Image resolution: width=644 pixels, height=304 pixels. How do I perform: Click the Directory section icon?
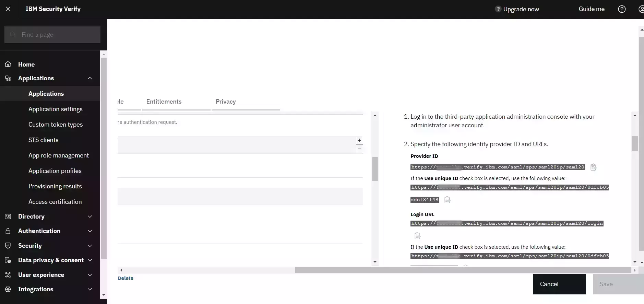8,217
